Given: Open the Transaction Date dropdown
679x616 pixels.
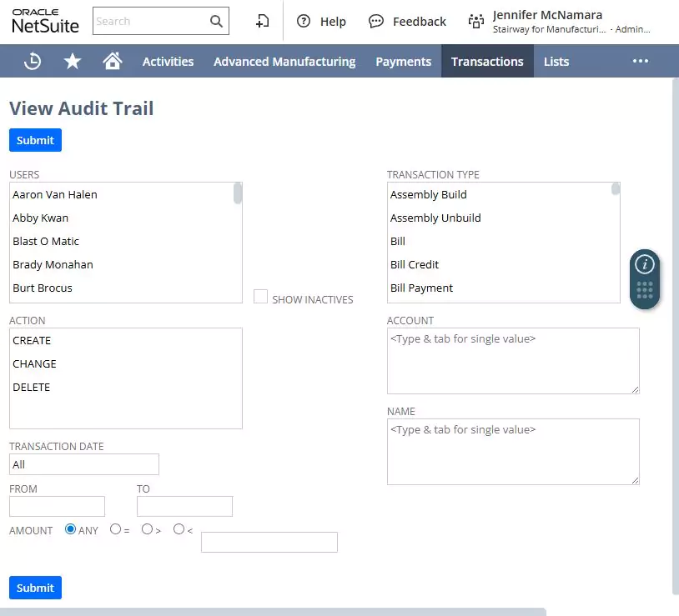Looking at the screenshot, I should click(x=84, y=464).
